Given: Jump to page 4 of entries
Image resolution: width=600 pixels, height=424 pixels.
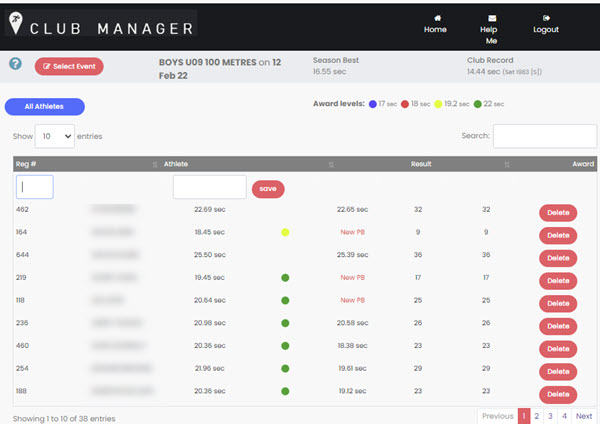Looking at the screenshot, I should 564,416.
